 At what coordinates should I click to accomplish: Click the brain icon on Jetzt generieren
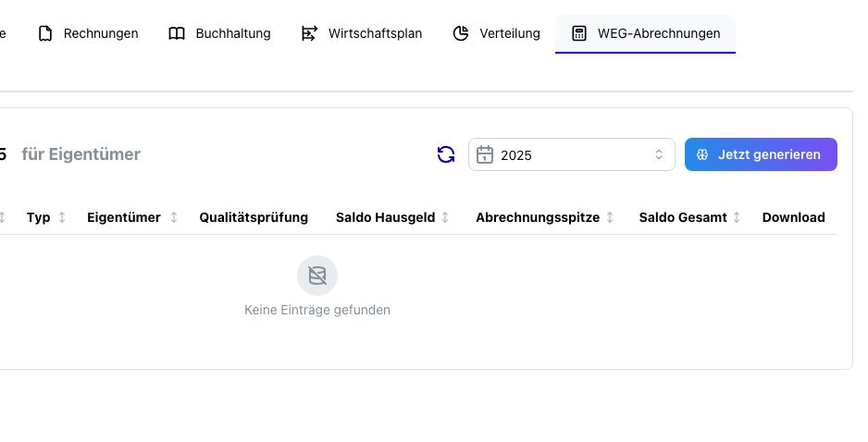point(702,154)
